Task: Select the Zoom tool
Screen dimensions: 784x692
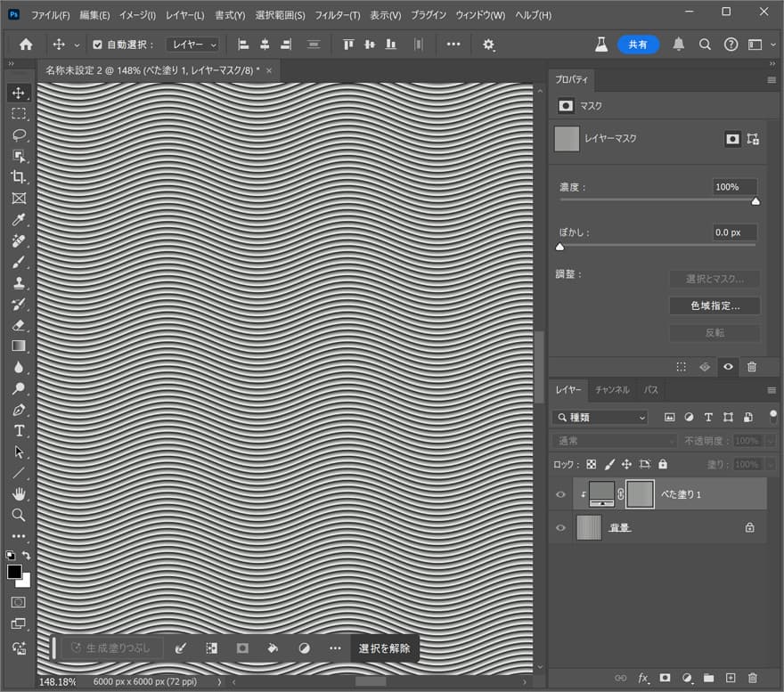Action: click(19, 515)
